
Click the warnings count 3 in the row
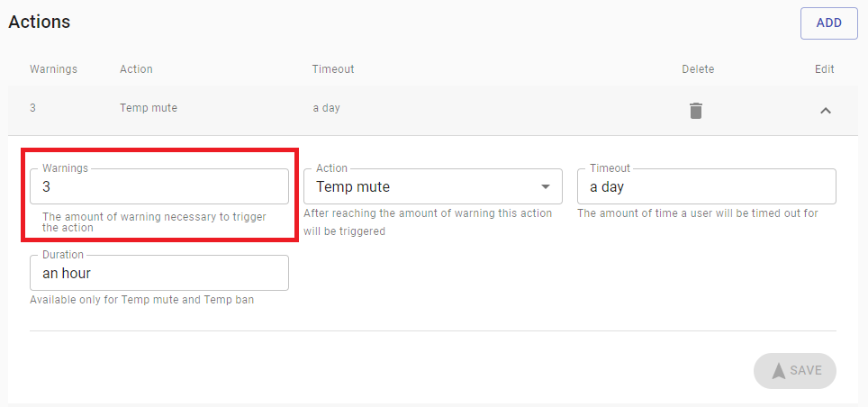(32, 108)
